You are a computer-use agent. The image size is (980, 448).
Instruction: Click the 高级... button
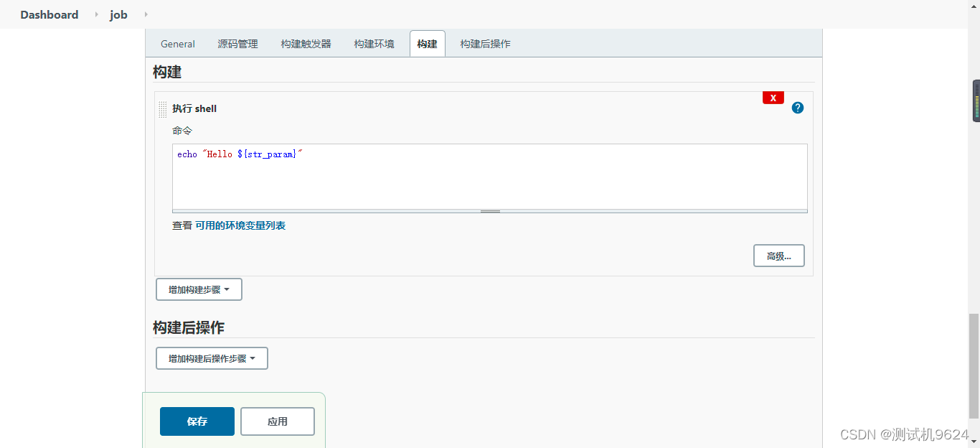[779, 256]
